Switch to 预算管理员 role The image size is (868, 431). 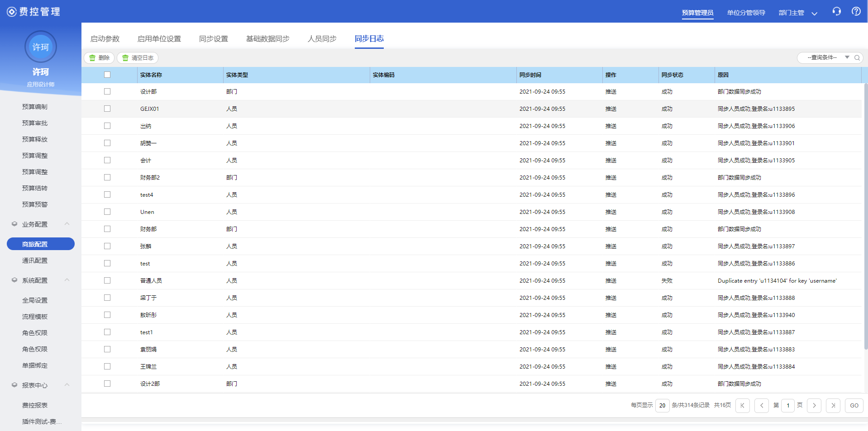pyautogui.click(x=697, y=13)
